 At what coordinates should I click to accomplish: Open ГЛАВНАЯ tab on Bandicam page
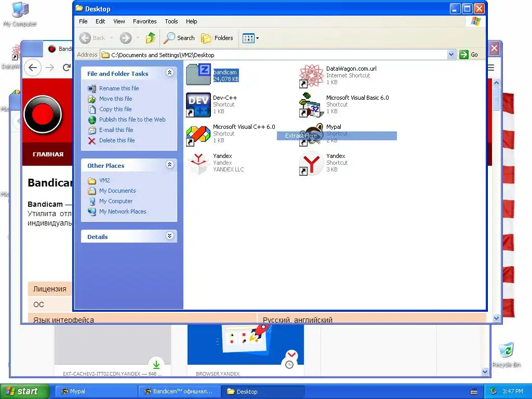click(48, 154)
